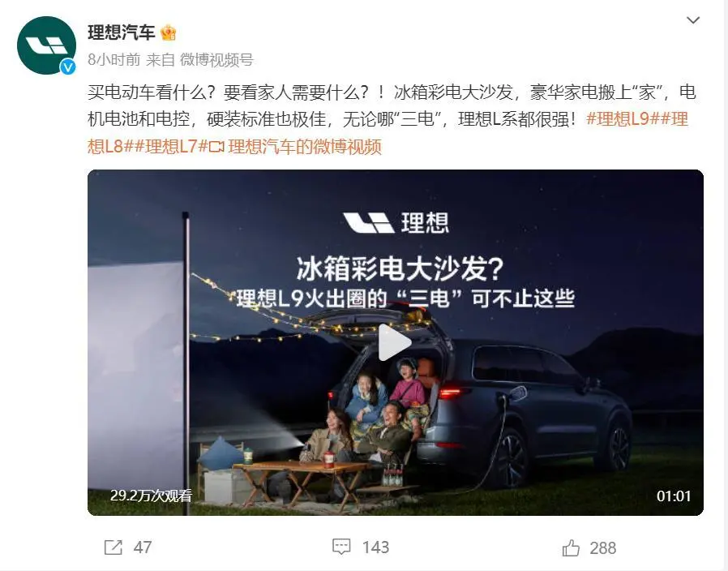Open comments via speech bubble icon
Image resolution: width=728 pixels, height=571 pixels.
pyautogui.click(x=341, y=547)
